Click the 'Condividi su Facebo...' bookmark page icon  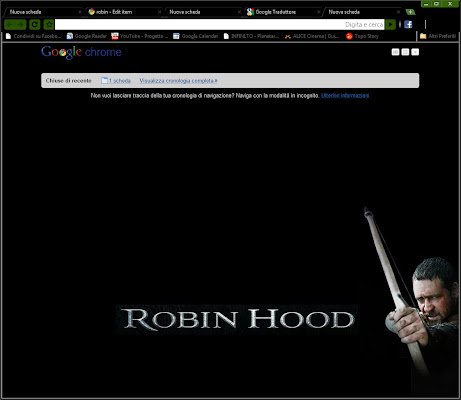click(9, 36)
